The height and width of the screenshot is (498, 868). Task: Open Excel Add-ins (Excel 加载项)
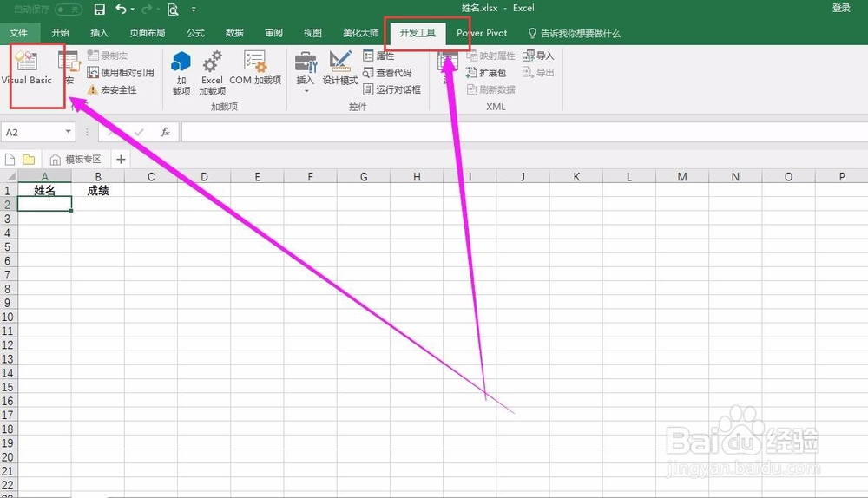(212, 73)
